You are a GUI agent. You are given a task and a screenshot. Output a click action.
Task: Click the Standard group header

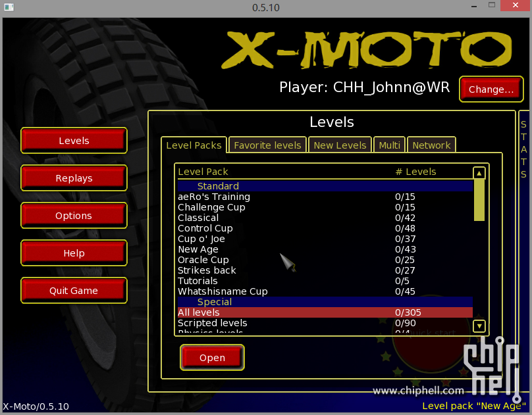[325, 186]
